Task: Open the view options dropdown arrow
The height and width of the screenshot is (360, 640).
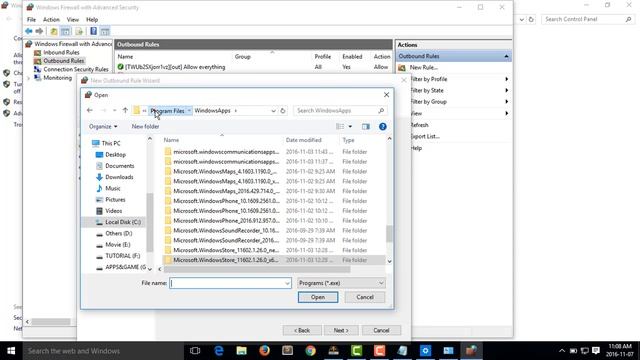Action: click(x=350, y=127)
